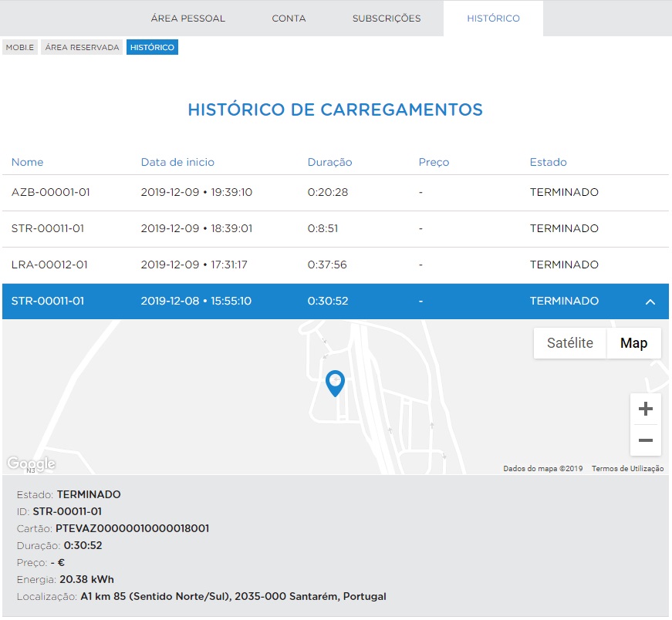
Task: Click the date 2019-12-09 • 17:31:17
Action: (194, 265)
